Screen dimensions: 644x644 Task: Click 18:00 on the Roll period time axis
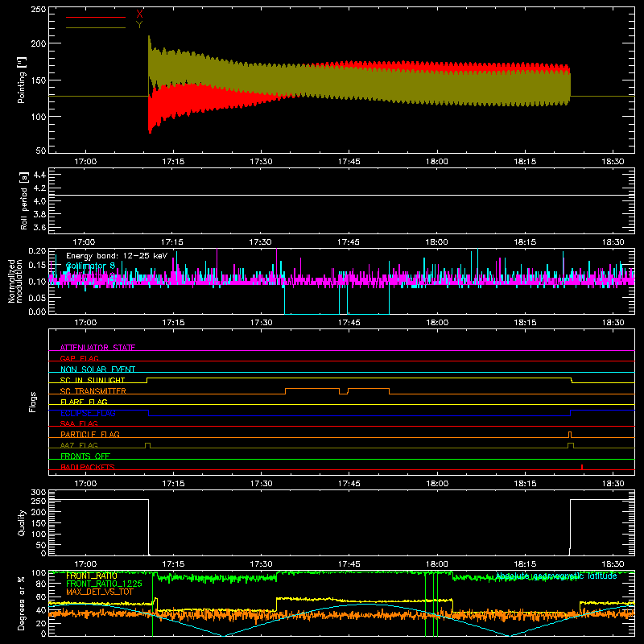pos(436,242)
